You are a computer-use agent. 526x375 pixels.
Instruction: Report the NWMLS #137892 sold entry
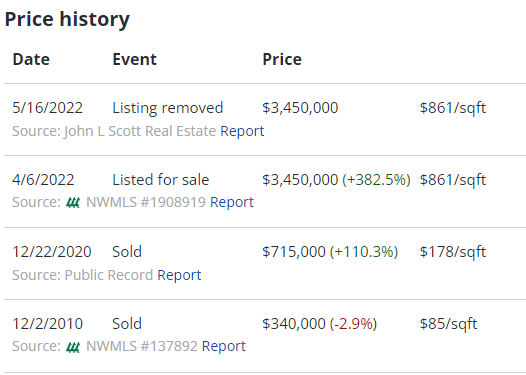click(x=224, y=346)
